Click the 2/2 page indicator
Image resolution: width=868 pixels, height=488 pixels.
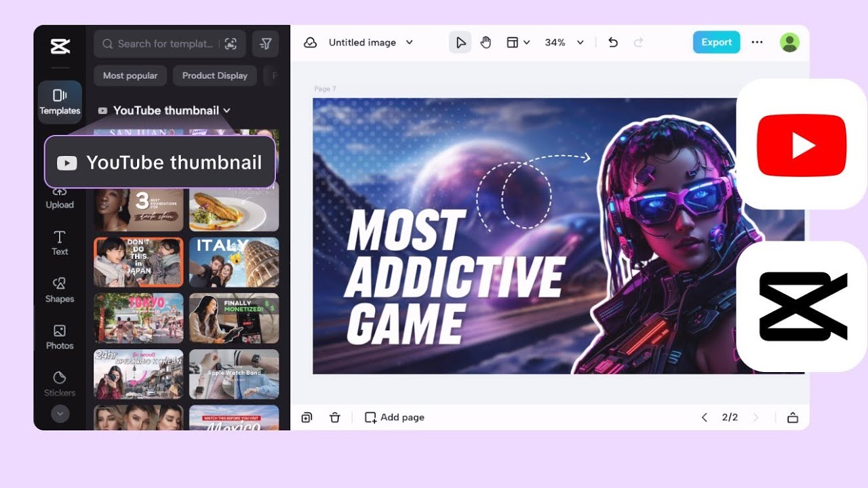click(730, 418)
